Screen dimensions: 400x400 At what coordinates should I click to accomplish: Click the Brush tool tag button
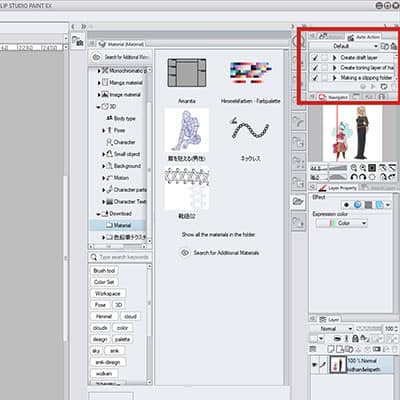click(x=104, y=271)
